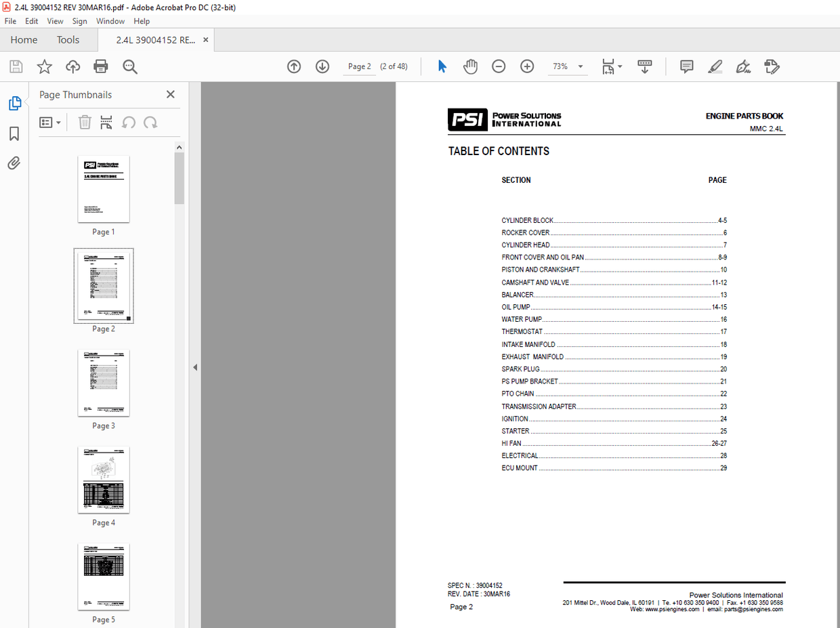This screenshot has height=628, width=840.
Task: Select the Page 3 thumbnail
Action: (104, 383)
